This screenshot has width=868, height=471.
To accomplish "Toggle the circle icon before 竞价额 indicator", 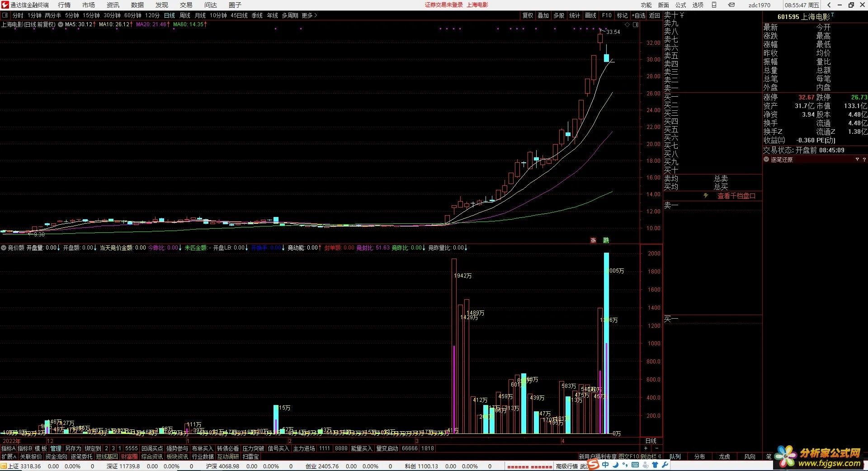I will (4, 248).
